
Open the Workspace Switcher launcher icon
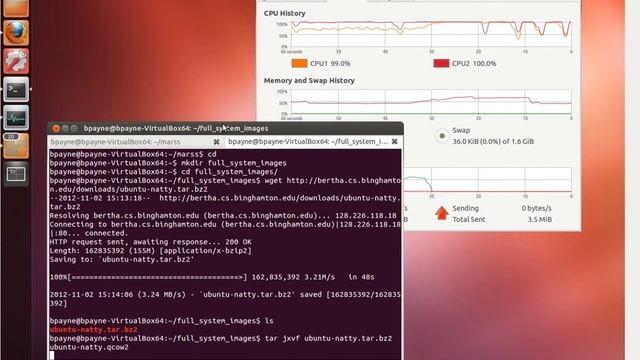[x=16, y=174]
